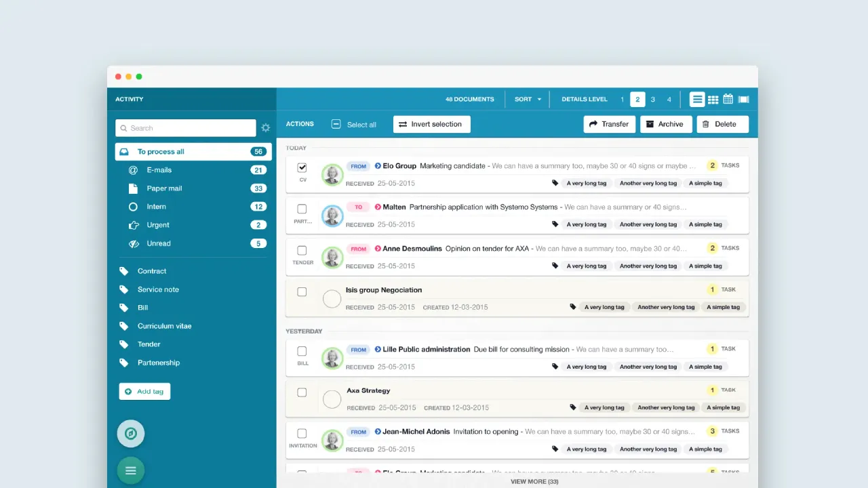Open the Sort dropdown
The height and width of the screenshot is (488, 868).
pos(528,100)
